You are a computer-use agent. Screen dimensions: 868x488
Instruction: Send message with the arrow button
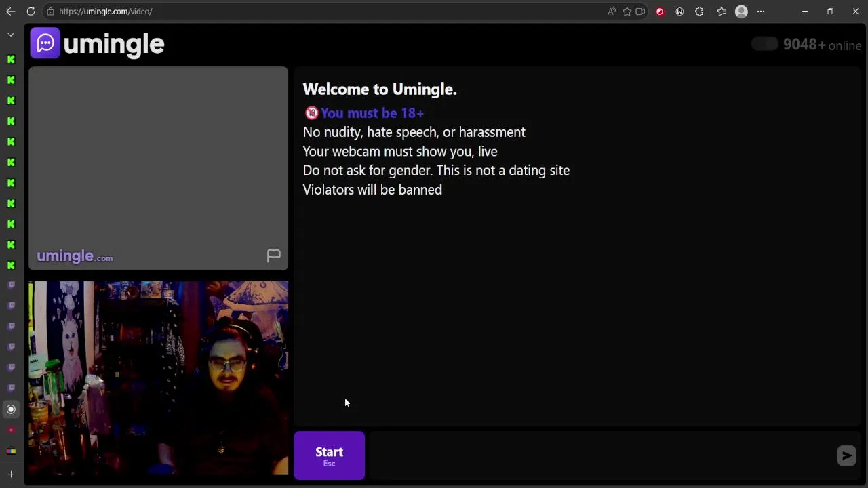pyautogui.click(x=846, y=455)
